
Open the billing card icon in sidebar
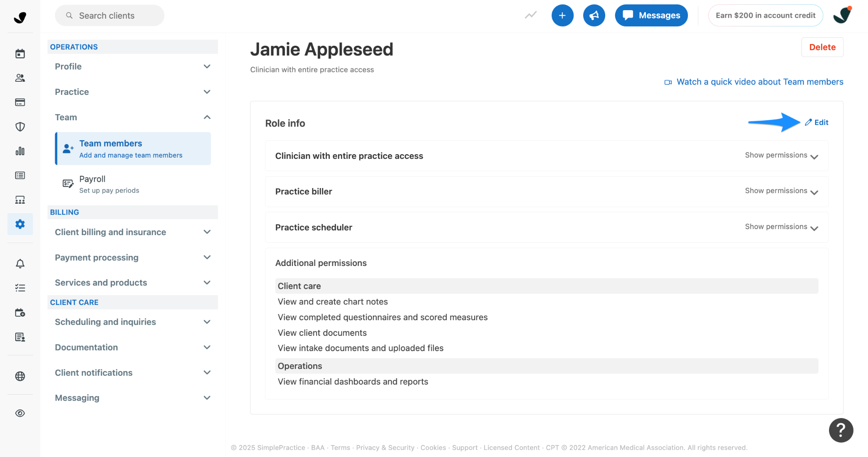pos(20,102)
